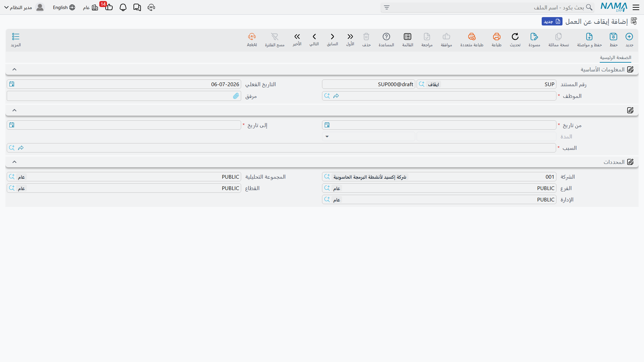Open the المدة unit dropdown
644x362 pixels.
point(368,136)
